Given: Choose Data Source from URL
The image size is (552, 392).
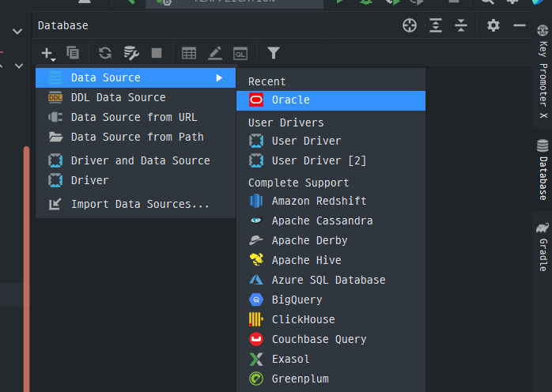Looking at the screenshot, I should [x=135, y=117].
